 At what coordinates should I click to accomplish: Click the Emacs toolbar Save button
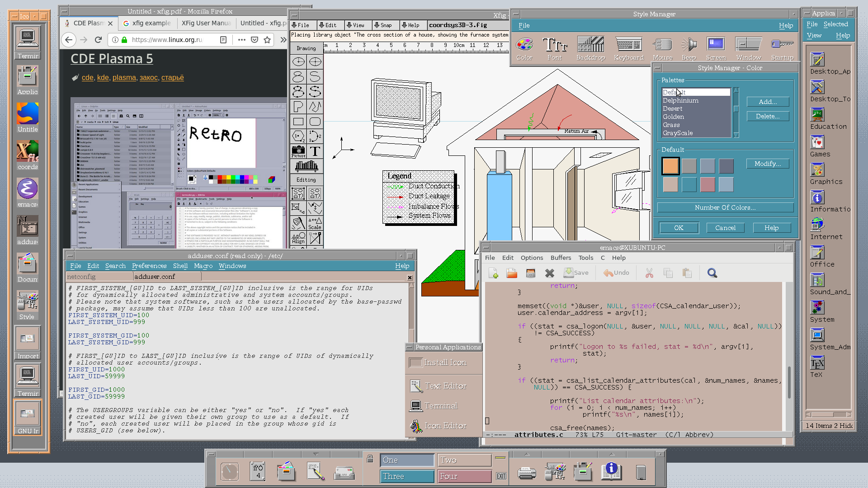576,273
